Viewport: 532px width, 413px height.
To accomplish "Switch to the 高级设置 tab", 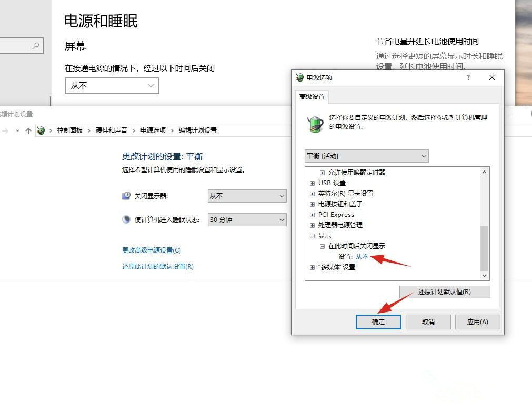I will [312, 97].
